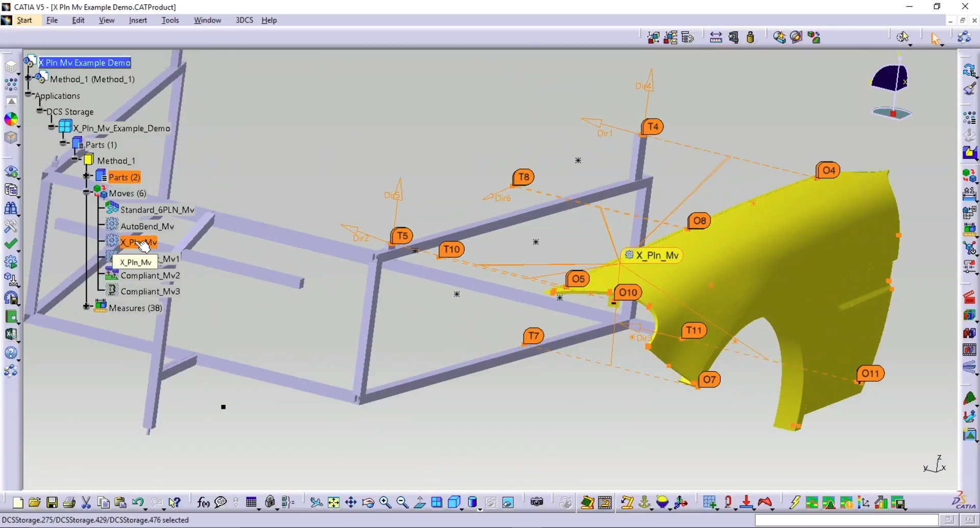This screenshot has height=528, width=980.
Task: Collapse the Applications tree node
Action: click(29, 95)
